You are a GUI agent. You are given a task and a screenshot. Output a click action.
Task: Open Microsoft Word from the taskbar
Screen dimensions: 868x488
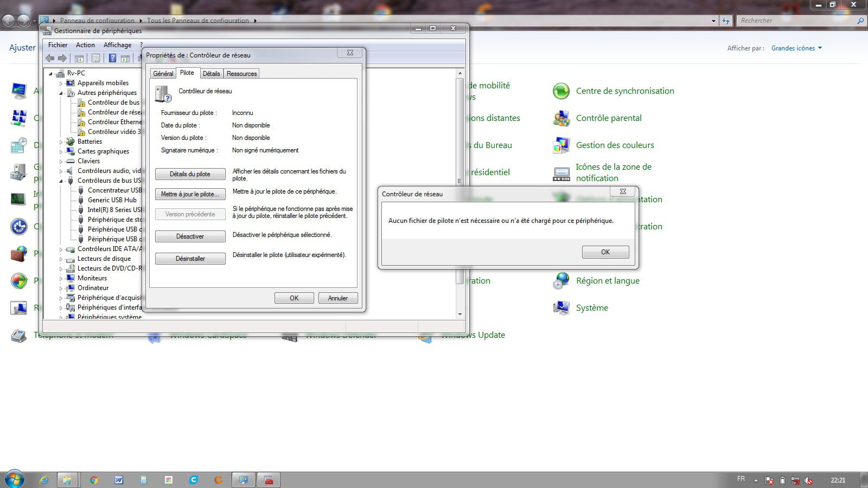pyautogui.click(x=119, y=480)
